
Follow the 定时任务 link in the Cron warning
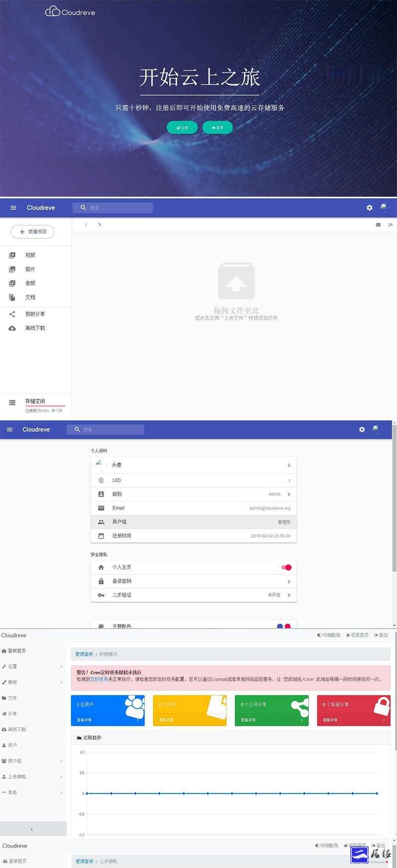click(99, 679)
